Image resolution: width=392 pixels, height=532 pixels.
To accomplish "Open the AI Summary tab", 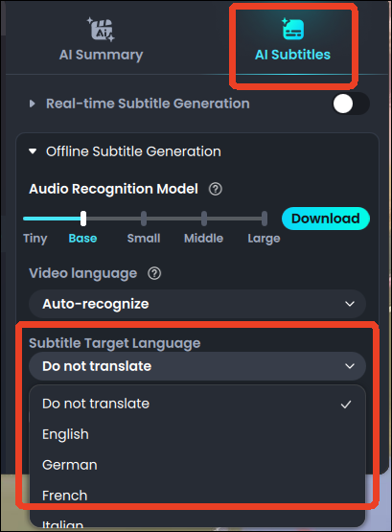I will point(101,40).
